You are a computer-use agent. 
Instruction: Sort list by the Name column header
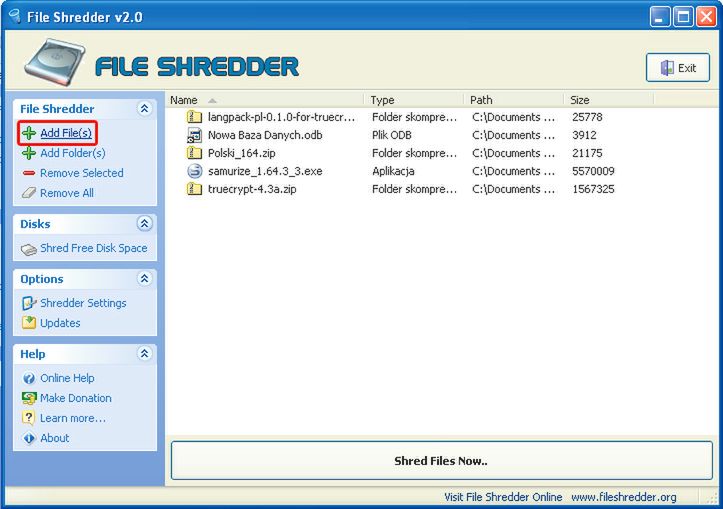(266, 100)
